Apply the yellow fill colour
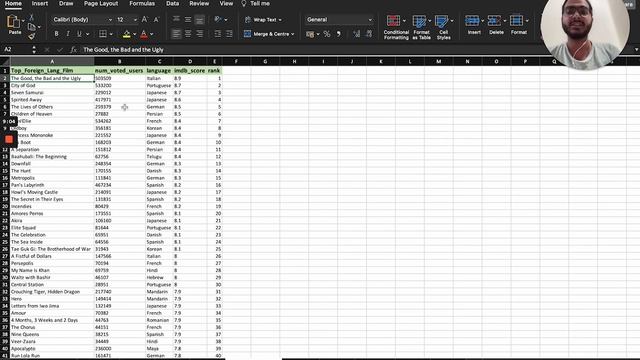The height and width of the screenshot is (360, 640). coord(127,34)
